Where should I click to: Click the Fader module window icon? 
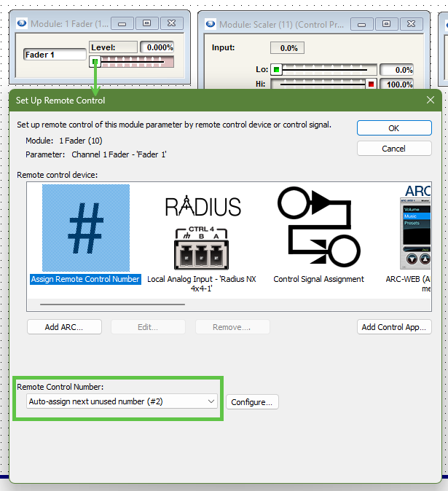(22, 23)
